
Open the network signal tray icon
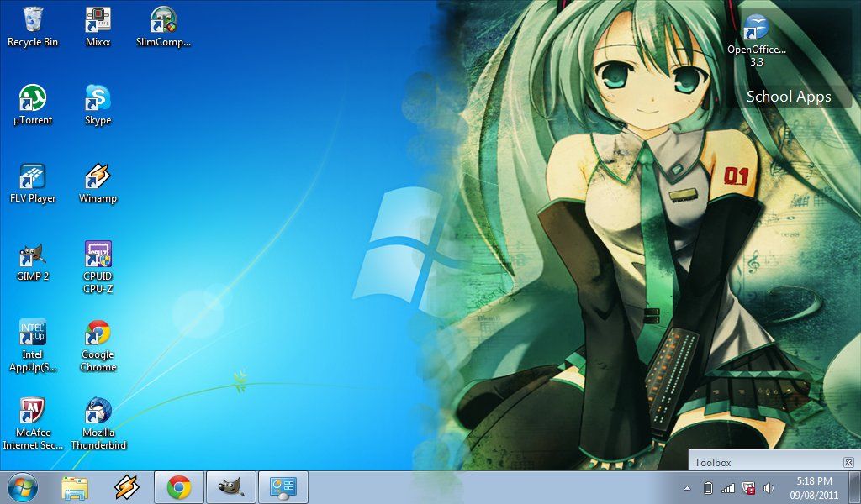pyautogui.click(x=728, y=487)
